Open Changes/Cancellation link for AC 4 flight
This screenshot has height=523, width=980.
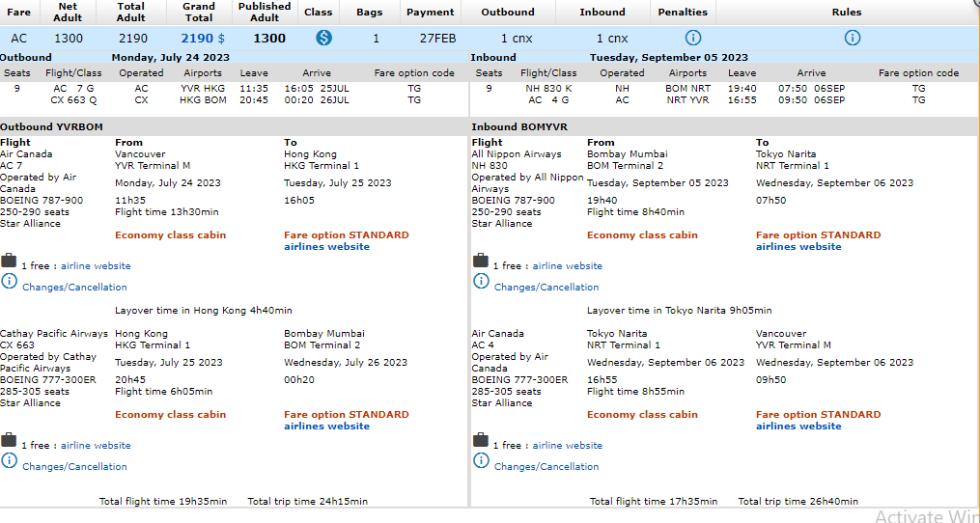[546, 467]
